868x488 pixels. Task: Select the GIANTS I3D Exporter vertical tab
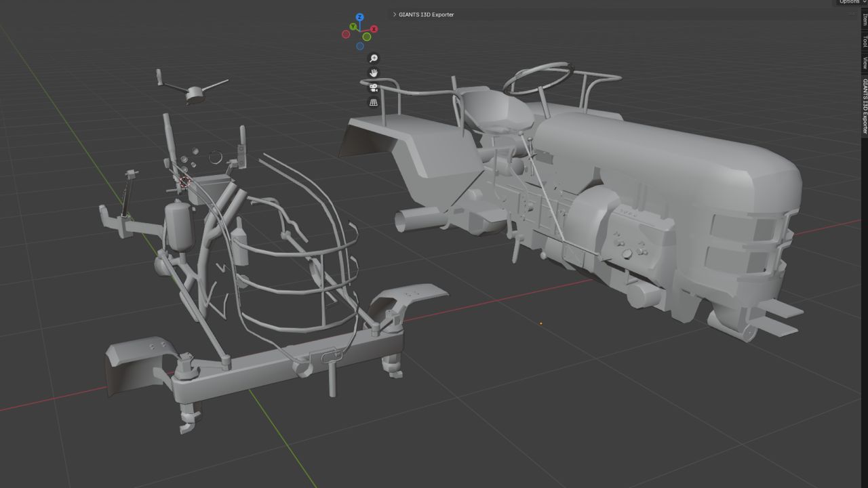click(865, 106)
